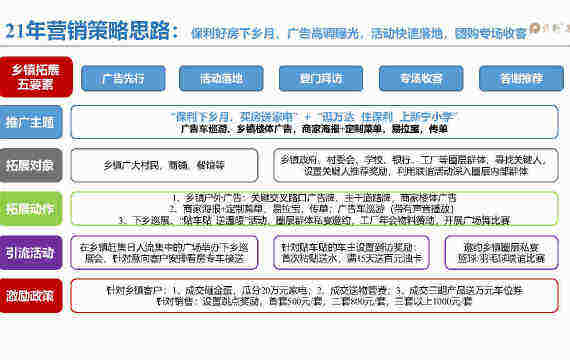The image size is (570, 360).
Task: Select the blue box right of 专场收客
Action: [521, 78]
